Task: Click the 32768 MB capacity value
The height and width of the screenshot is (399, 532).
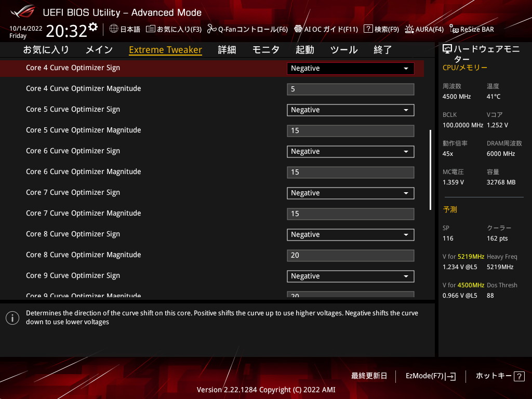Action: coord(501,182)
